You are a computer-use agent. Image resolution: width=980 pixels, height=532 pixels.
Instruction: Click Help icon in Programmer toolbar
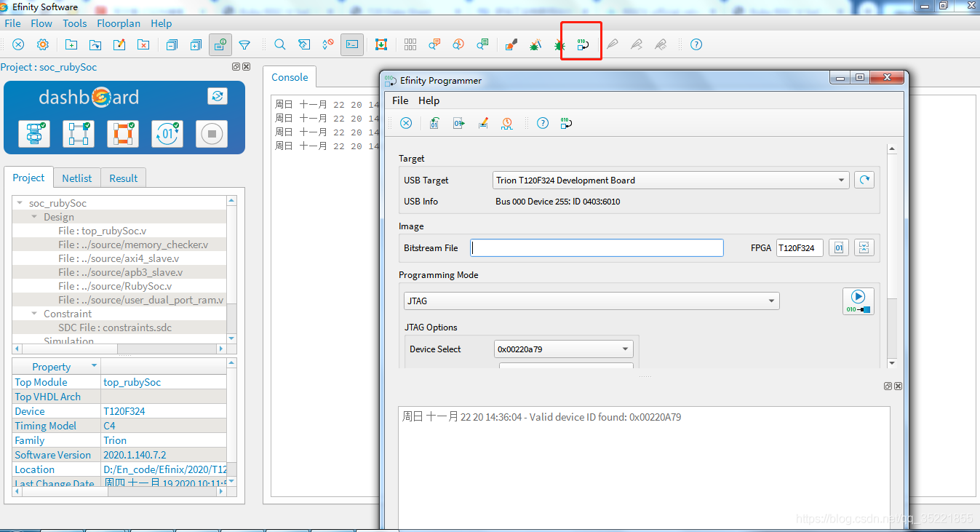coord(543,123)
